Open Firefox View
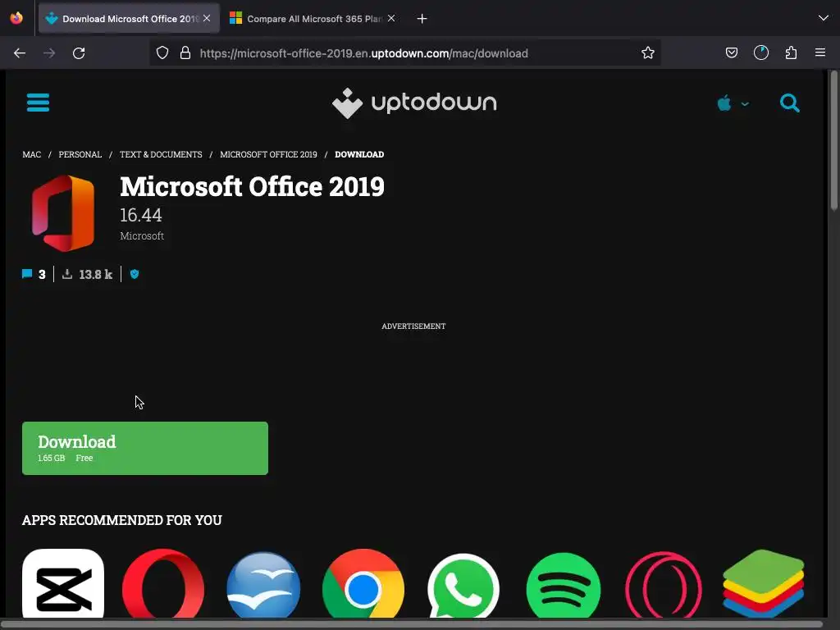This screenshot has height=630, width=840. point(16,18)
